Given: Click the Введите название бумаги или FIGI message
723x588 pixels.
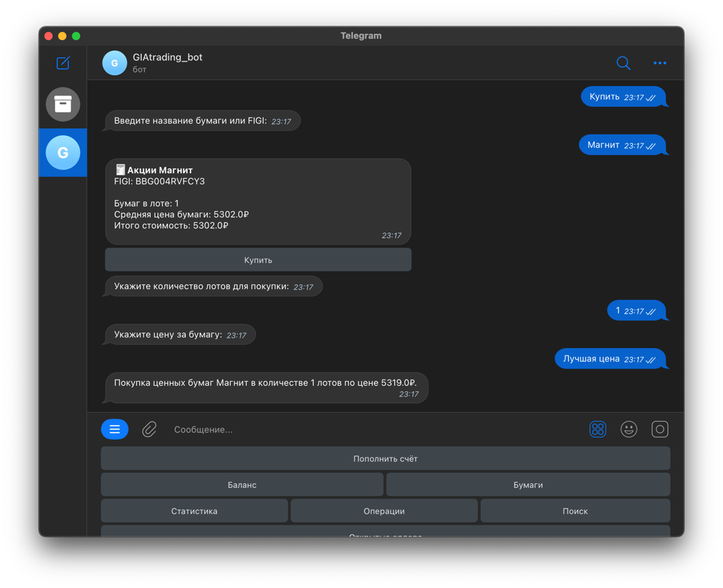Looking at the screenshot, I should click(x=203, y=121).
